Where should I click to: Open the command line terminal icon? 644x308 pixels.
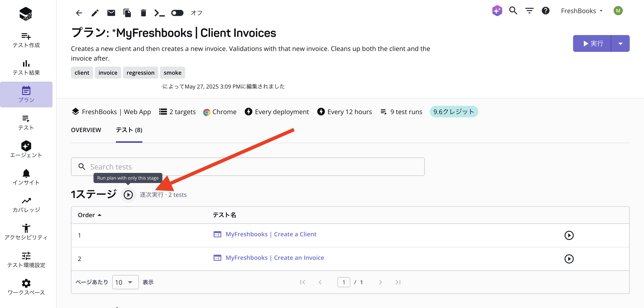(159, 13)
